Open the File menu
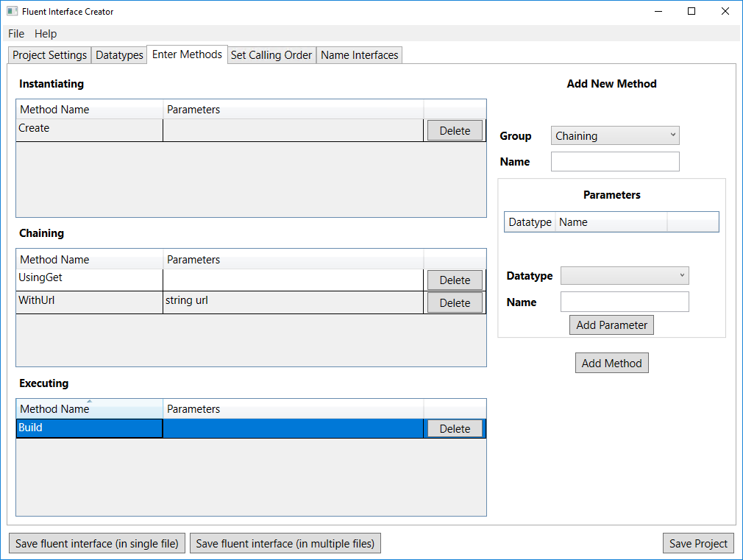 [x=16, y=34]
